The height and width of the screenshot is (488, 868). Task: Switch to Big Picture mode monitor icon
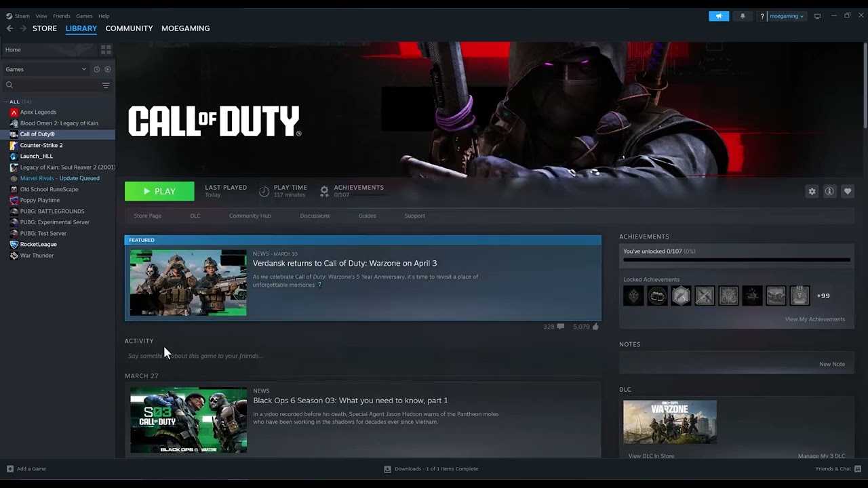[x=817, y=16]
